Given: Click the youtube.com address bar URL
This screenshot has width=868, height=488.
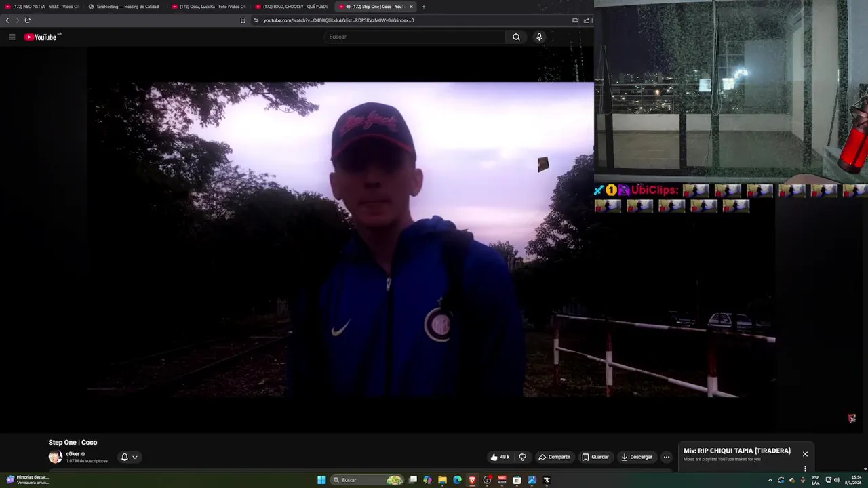Looking at the screenshot, I should [338, 20].
